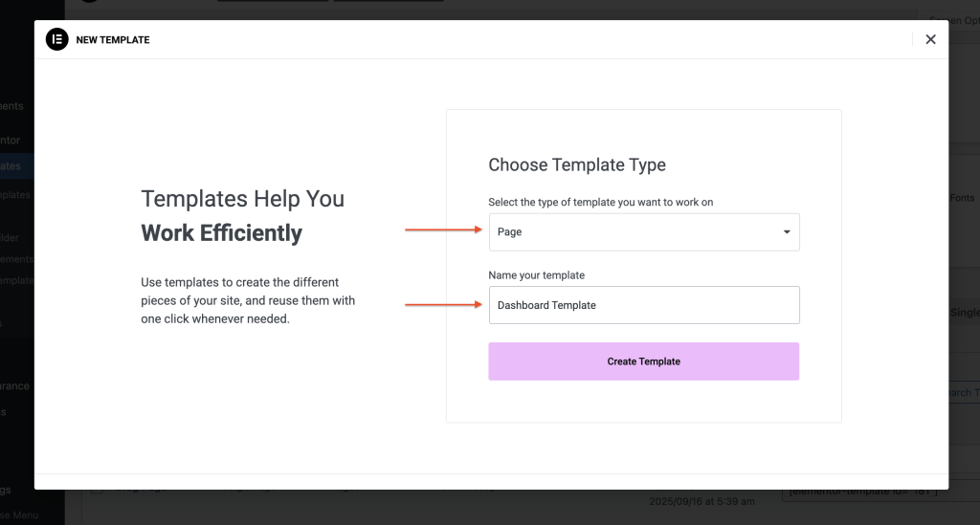Open Saved Templates submenu below highlighted Templates
The height and width of the screenshot is (525, 980).
(x=15, y=195)
